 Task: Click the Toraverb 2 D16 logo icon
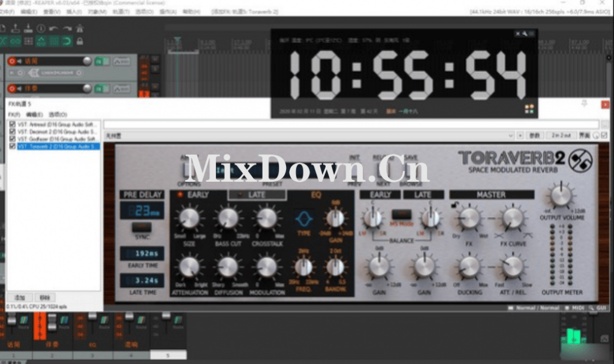[580, 160]
